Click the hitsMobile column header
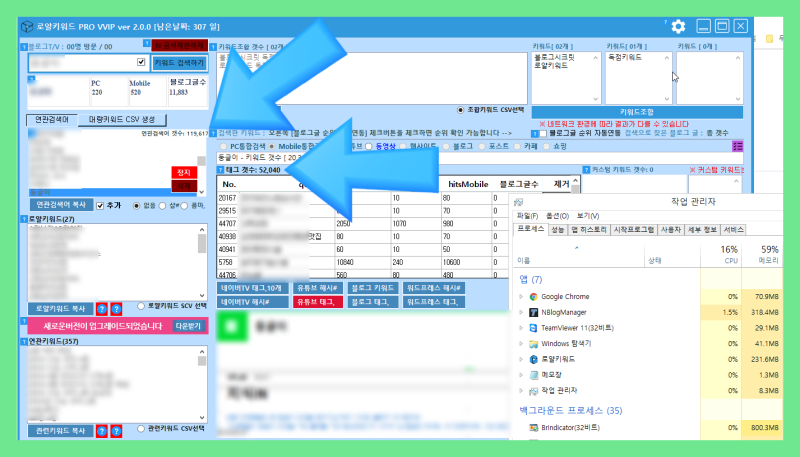Image resolution: width=800 pixels, height=457 pixels. [x=468, y=184]
